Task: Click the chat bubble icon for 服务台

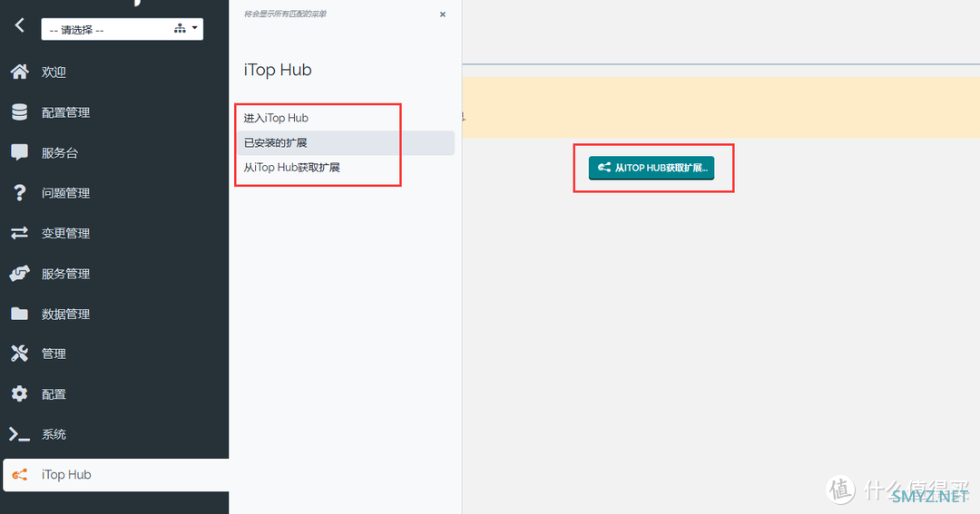Action: [19, 152]
